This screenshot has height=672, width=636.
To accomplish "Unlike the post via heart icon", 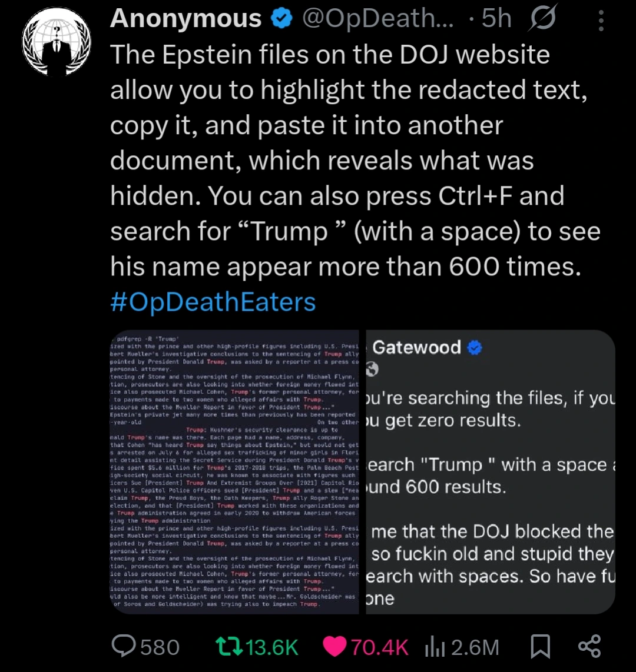I will pyautogui.click(x=335, y=647).
